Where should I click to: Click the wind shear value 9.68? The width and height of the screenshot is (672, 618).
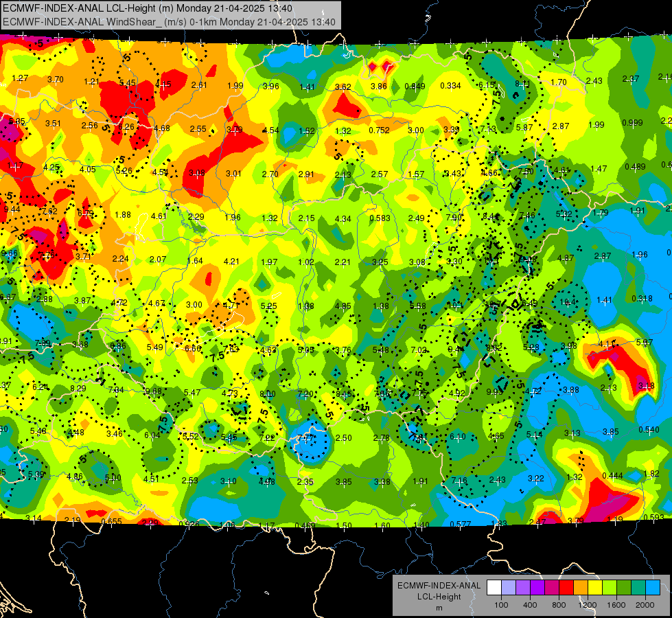154,391
